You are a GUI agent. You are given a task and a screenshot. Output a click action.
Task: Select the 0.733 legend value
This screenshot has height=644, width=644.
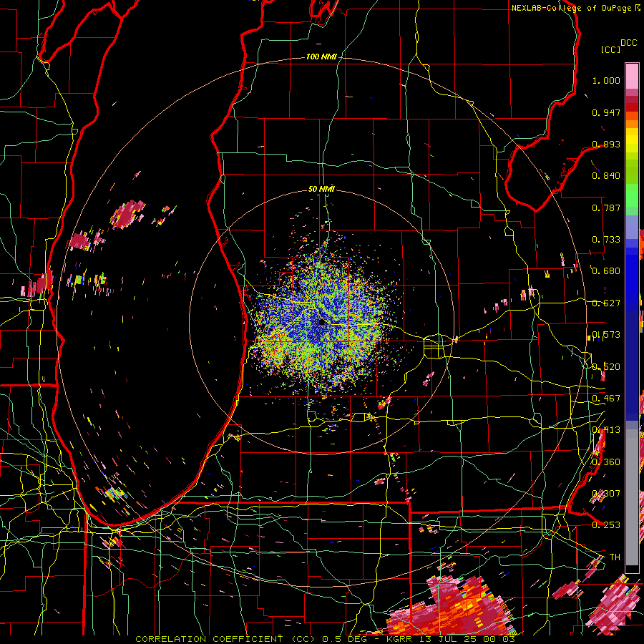[x=606, y=240]
